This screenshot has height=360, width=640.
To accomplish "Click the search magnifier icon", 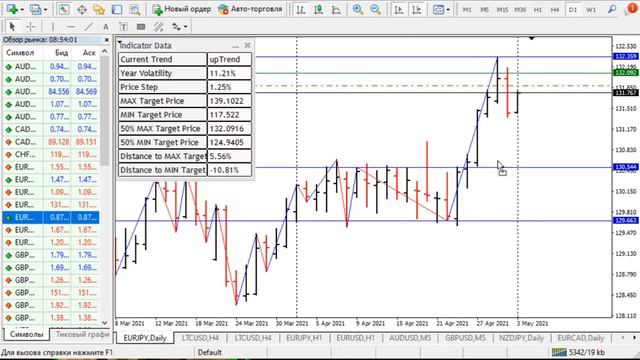I will tap(612, 9).
